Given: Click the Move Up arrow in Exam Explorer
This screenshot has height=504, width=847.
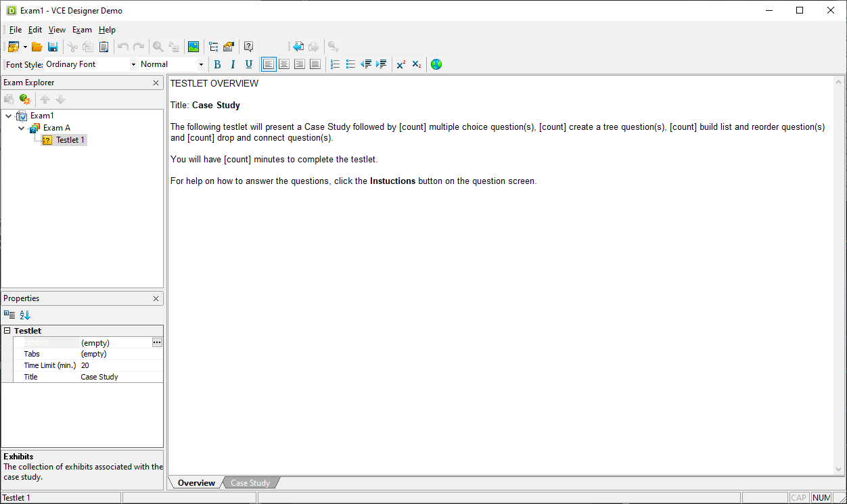Looking at the screenshot, I should pos(45,99).
